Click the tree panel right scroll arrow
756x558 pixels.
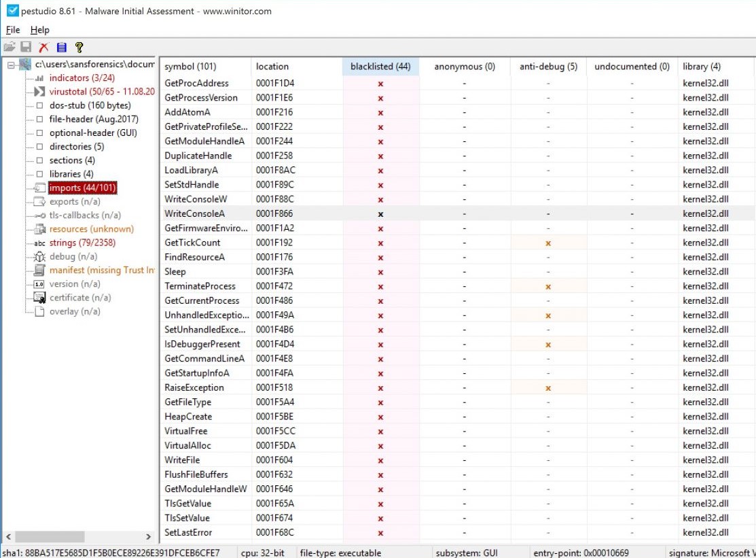(x=148, y=537)
